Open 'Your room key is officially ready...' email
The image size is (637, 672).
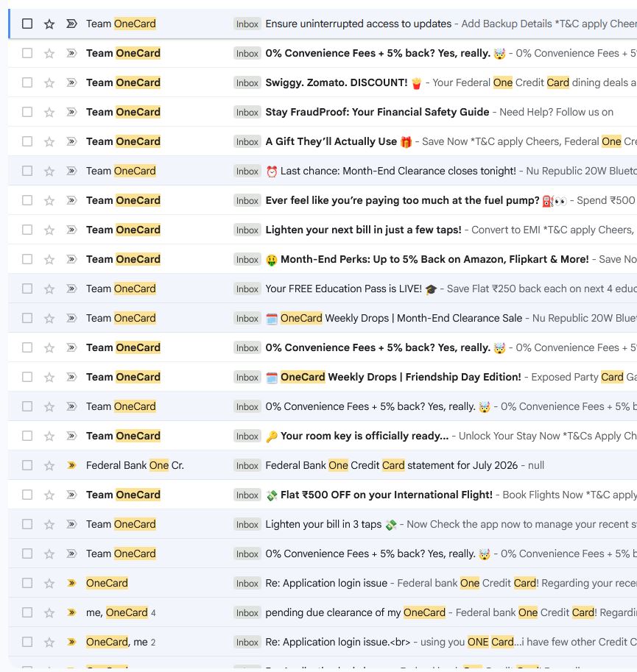[x=365, y=436]
